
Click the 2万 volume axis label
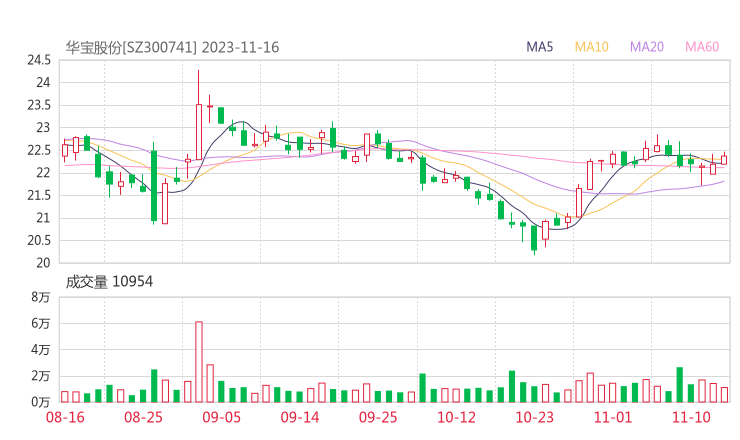click(41, 376)
